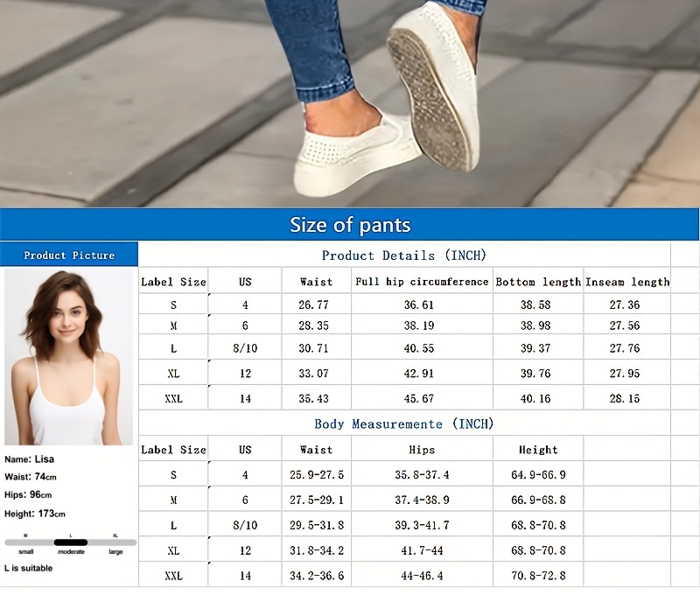The width and height of the screenshot is (700, 595).
Task: Click the "Size of pants" blue banner
Action: 350,225
